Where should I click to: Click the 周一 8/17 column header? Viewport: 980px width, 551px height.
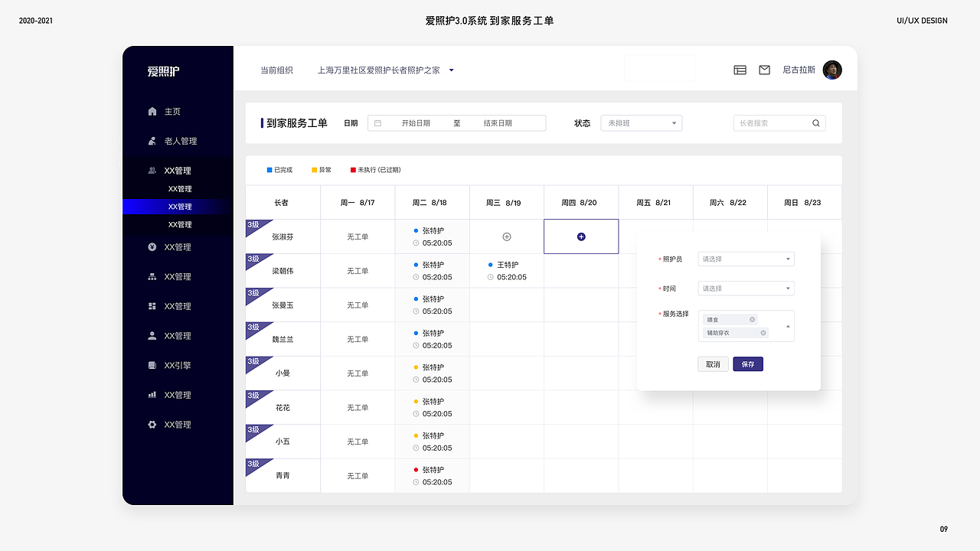point(358,203)
